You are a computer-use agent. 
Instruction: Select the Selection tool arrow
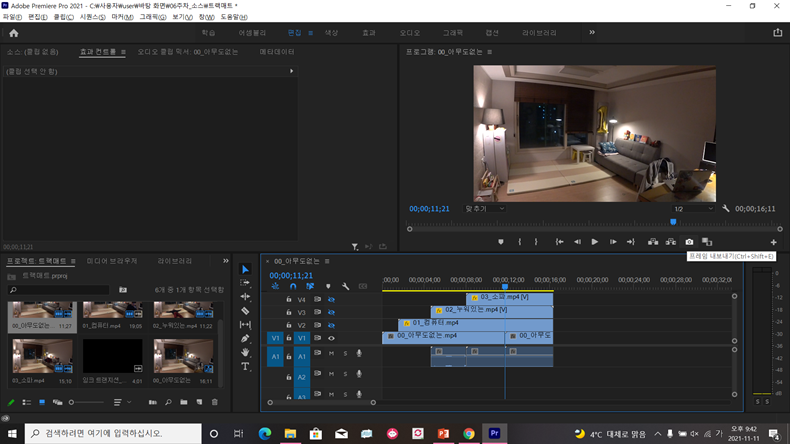point(245,269)
